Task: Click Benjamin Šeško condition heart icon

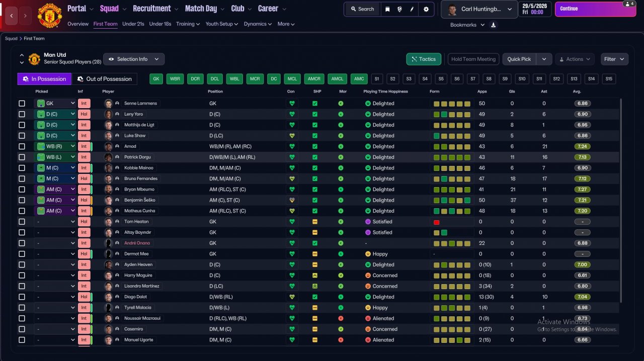Action: pos(291,200)
